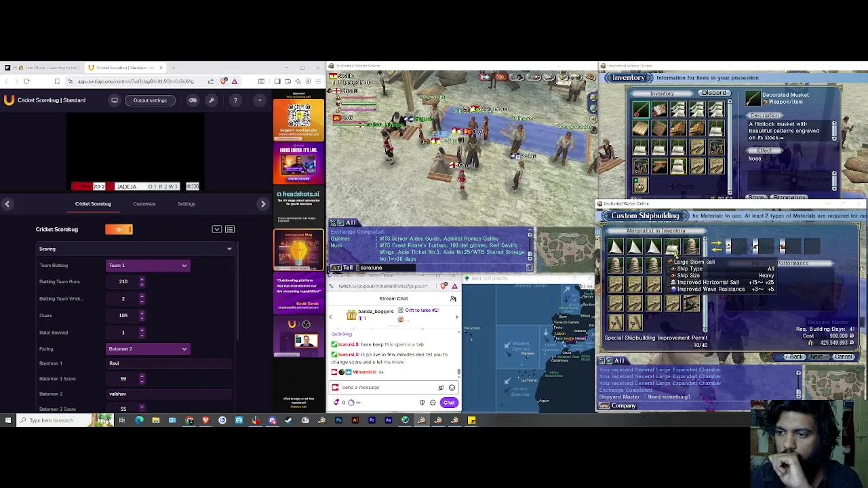Click the Tell chat target Saraluna field
Image resolution: width=868 pixels, height=488 pixels.
(x=387, y=268)
